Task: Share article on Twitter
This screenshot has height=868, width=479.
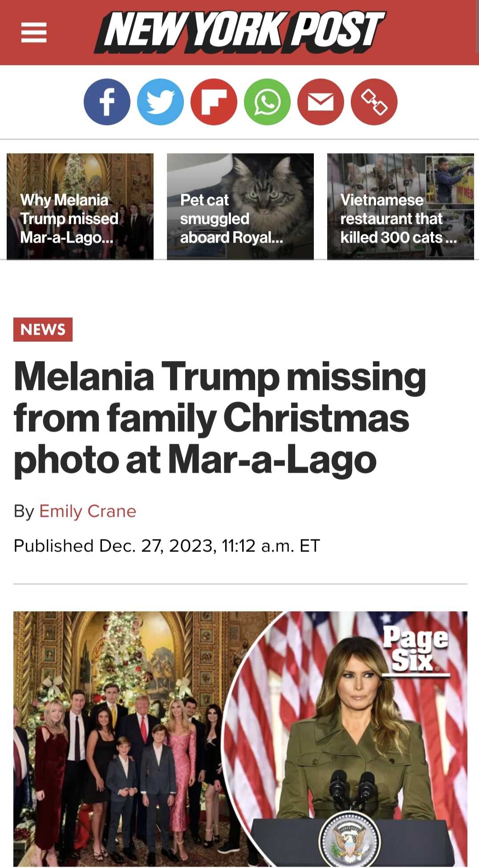Action: pos(160,102)
